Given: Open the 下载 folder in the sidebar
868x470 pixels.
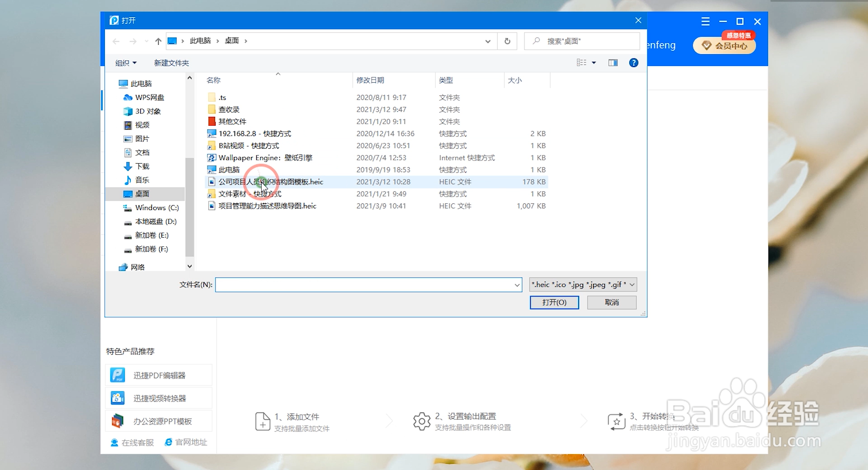Looking at the screenshot, I should click(x=142, y=166).
